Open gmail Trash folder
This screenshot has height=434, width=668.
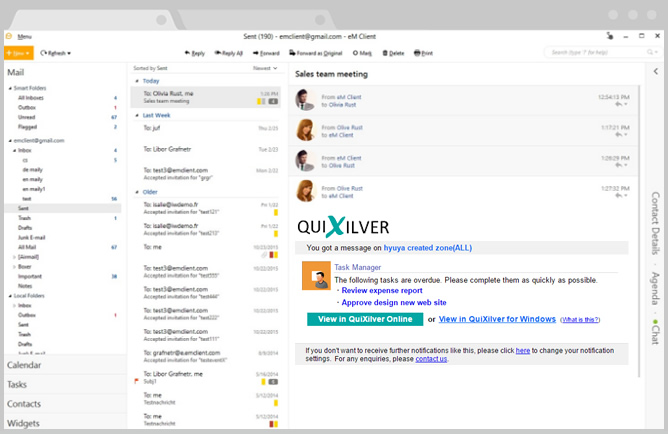point(24,218)
